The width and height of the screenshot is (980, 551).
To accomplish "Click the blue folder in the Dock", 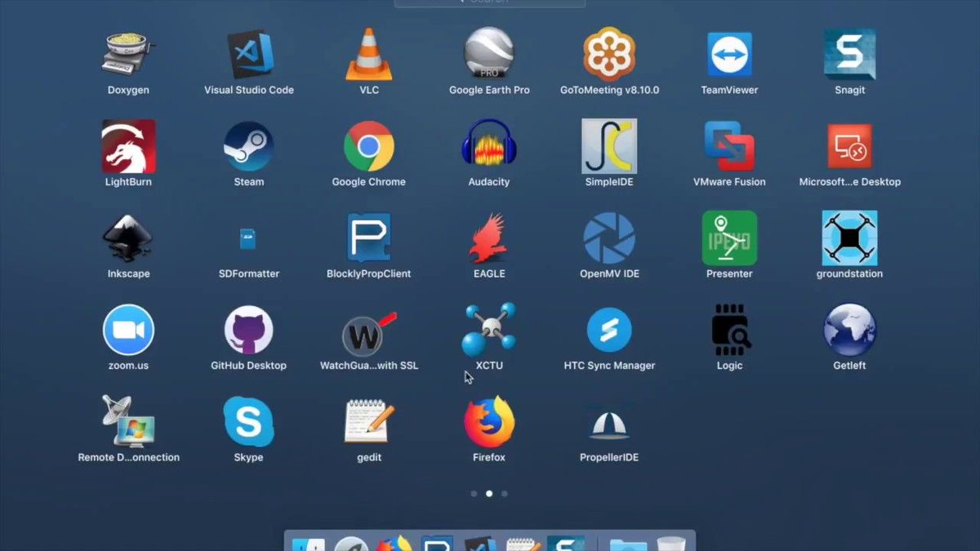I will point(628,544).
